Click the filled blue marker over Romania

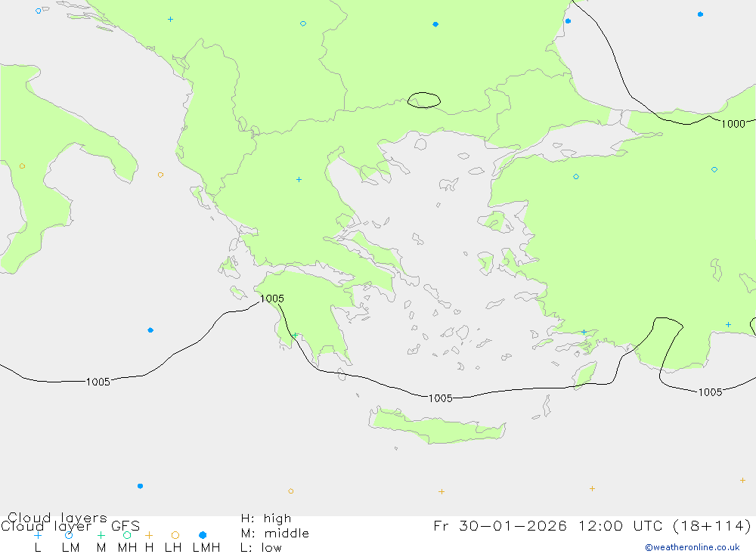pos(435,24)
